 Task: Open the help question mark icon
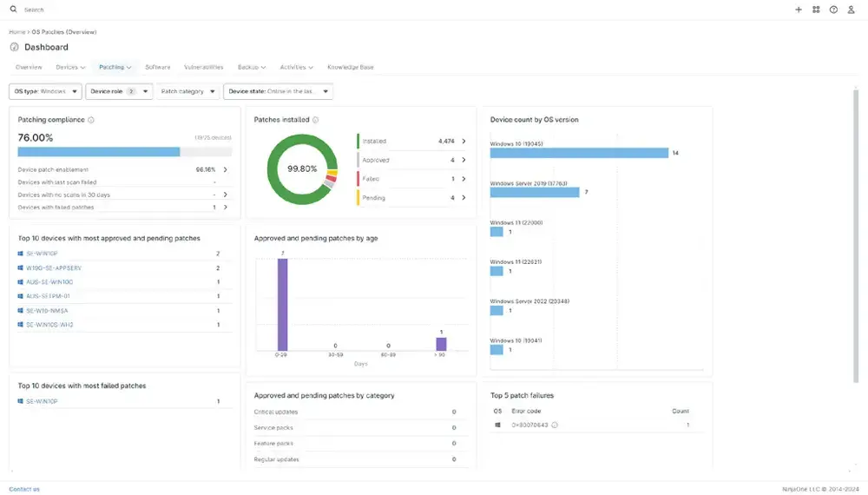pyautogui.click(x=833, y=10)
